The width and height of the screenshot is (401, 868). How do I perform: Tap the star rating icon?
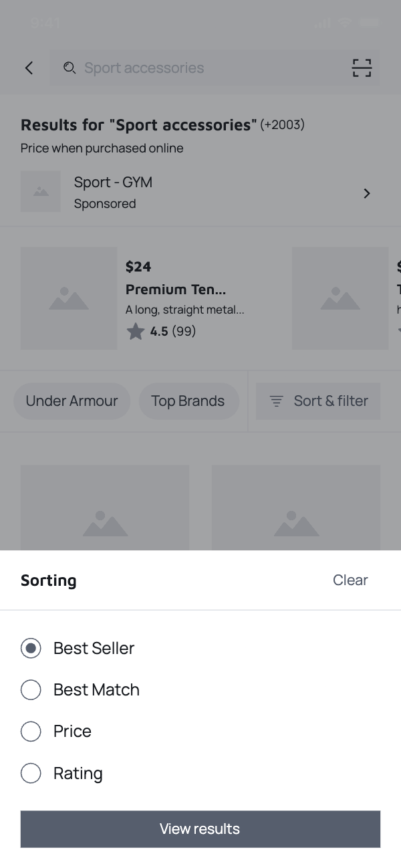[x=136, y=331]
